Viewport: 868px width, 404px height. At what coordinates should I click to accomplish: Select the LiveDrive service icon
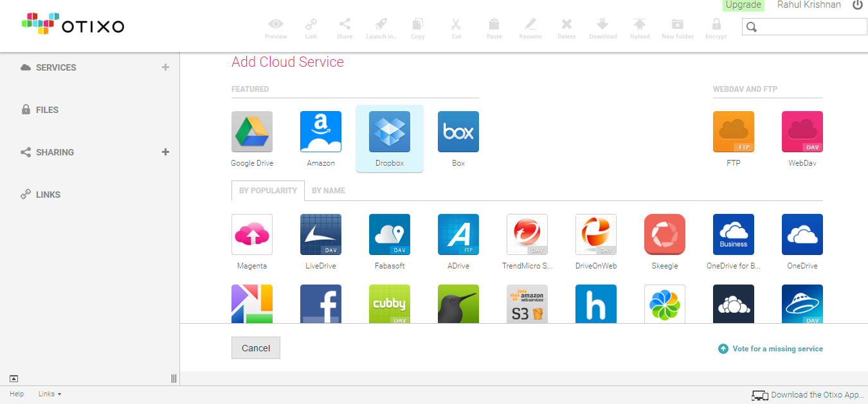coord(321,234)
